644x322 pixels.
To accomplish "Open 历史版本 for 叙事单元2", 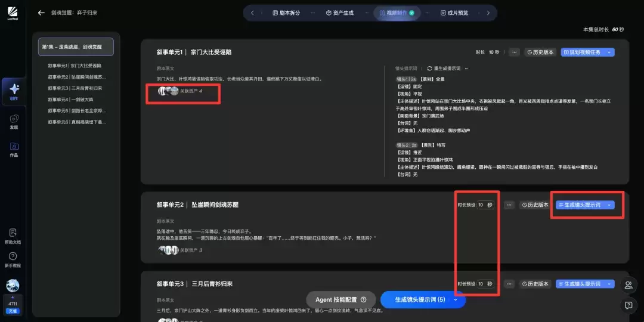I will 535,205.
